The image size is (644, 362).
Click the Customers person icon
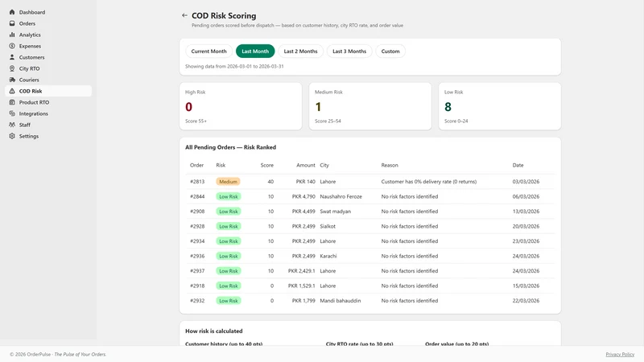(12, 57)
